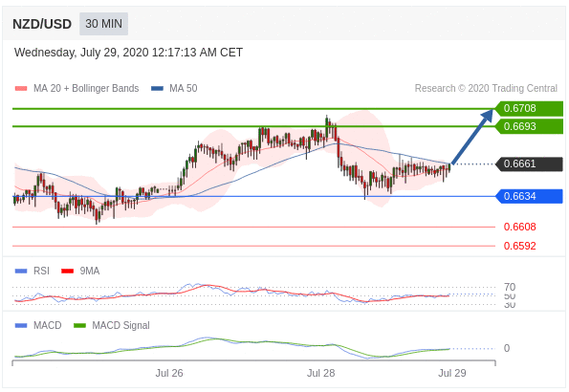This screenshot has width=569, height=392.
Task: Select the 0.6708 green resistance label
Action: [529, 109]
